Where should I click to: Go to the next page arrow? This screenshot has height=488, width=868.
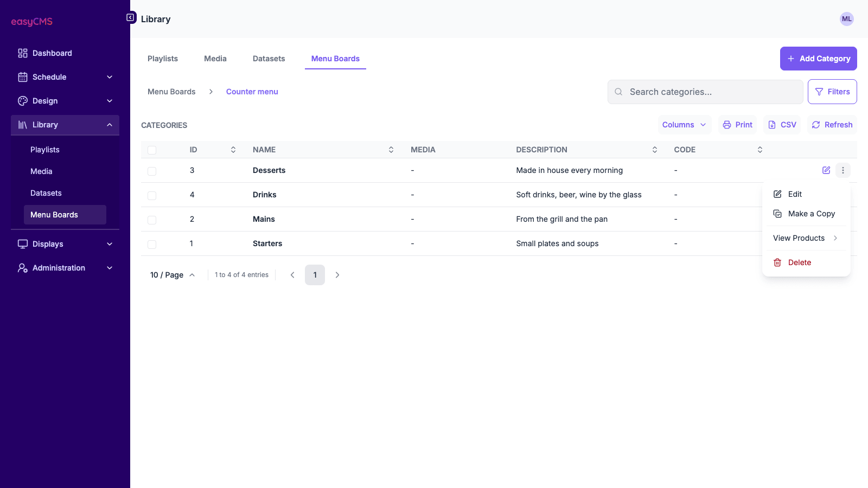point(337,275)
